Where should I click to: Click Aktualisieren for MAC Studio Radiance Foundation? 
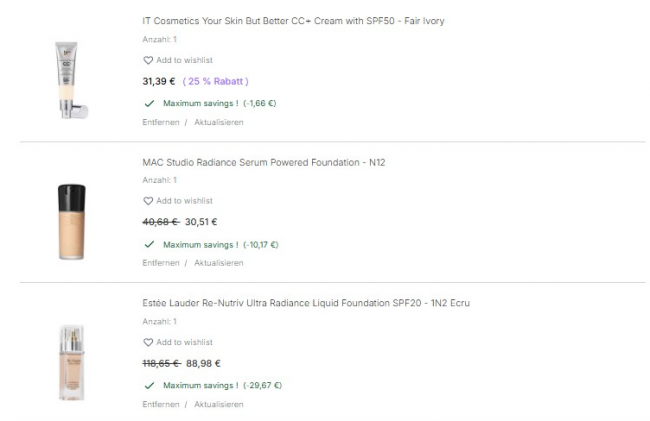pyautogui.click(x=218, y=263)
